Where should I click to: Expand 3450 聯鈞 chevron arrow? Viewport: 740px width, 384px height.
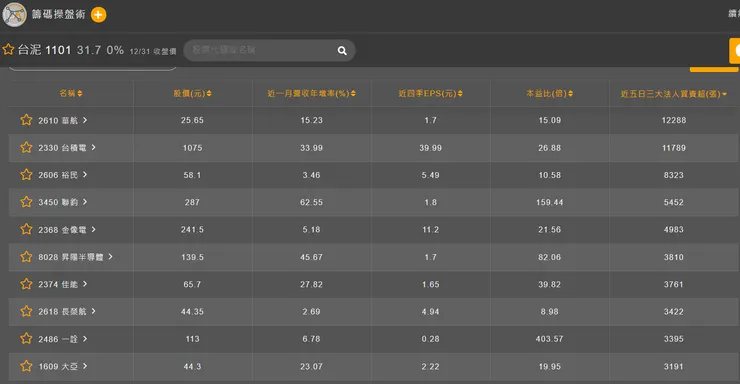[85, 202]
